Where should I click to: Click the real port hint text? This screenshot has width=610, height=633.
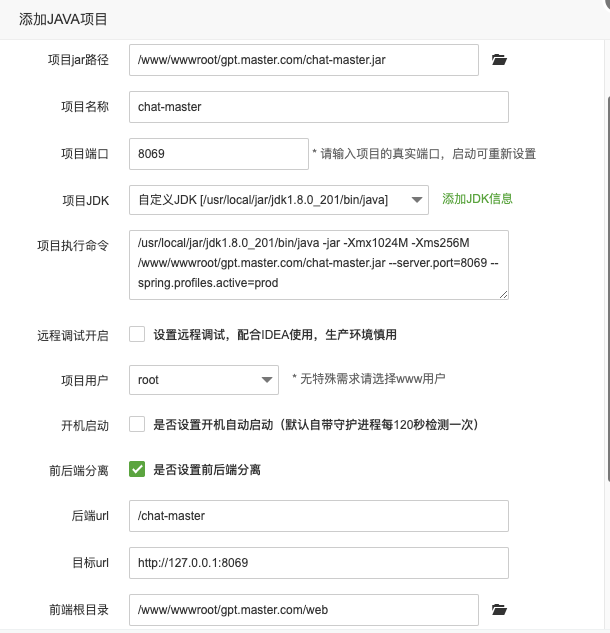(x=424, y=154)
